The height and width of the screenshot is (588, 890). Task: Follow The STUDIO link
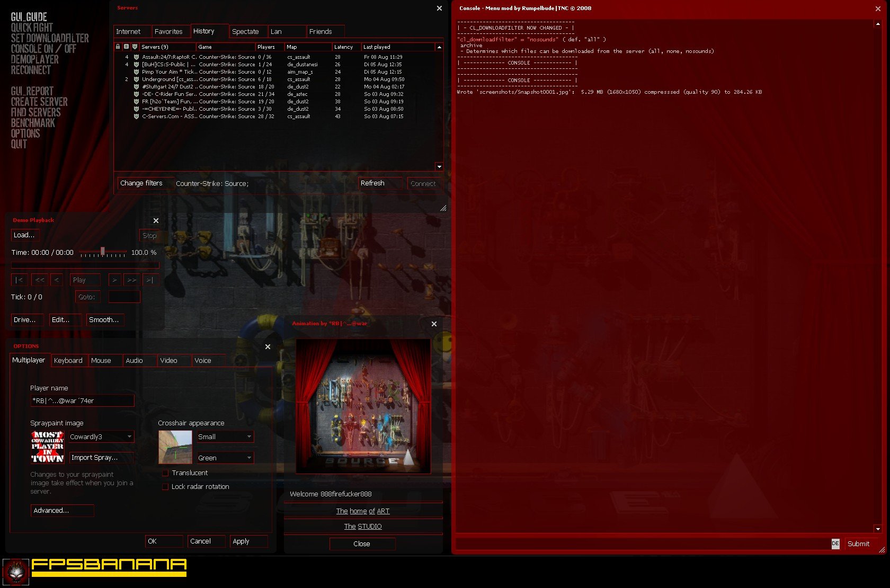click(363, 526)
